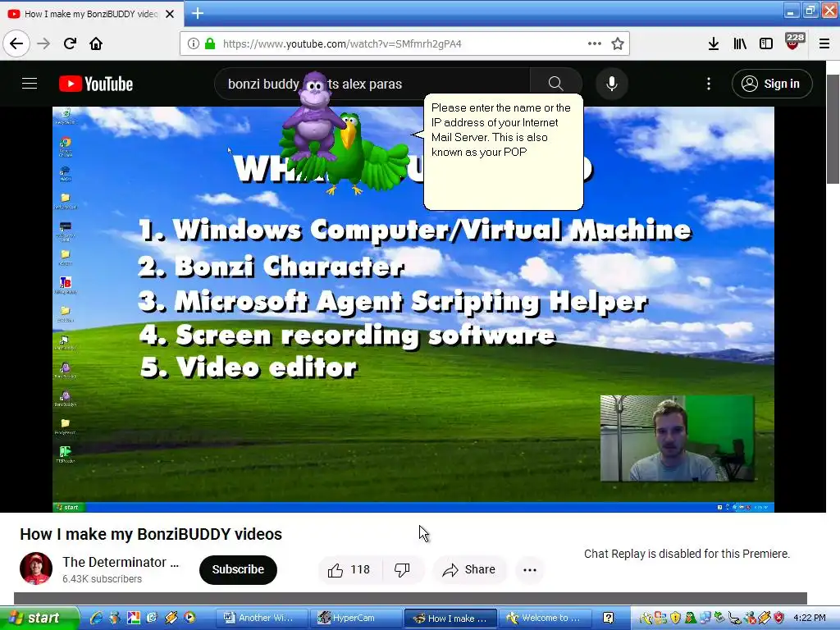Reload the page with the refresh icon

click(x=70, y=43)
